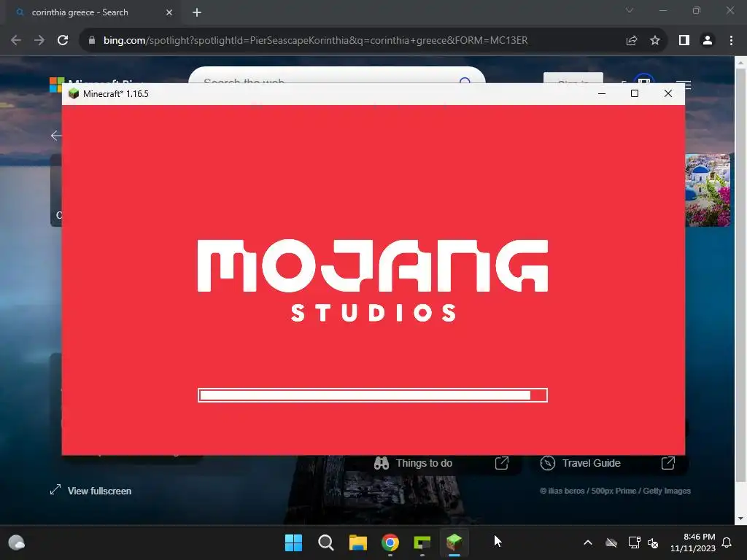This screenshot has width=747, height=560.
Task: Open the Windows Start menu
Action: pyautogui.click(x=293, y=542)
